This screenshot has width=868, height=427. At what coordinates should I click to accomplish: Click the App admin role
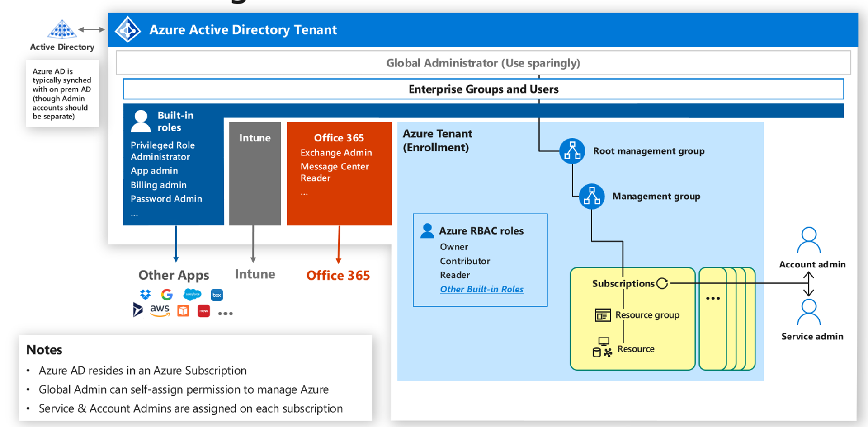tap(154, 171)
